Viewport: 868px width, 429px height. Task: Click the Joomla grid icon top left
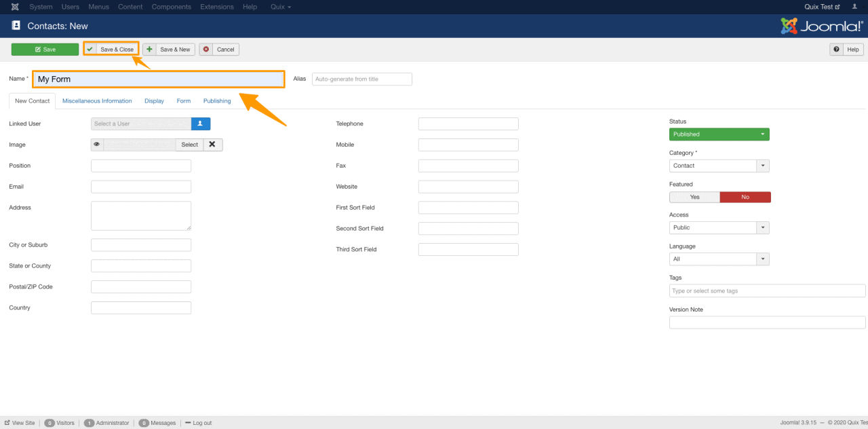pyautogui.click(x=14, y=7)
